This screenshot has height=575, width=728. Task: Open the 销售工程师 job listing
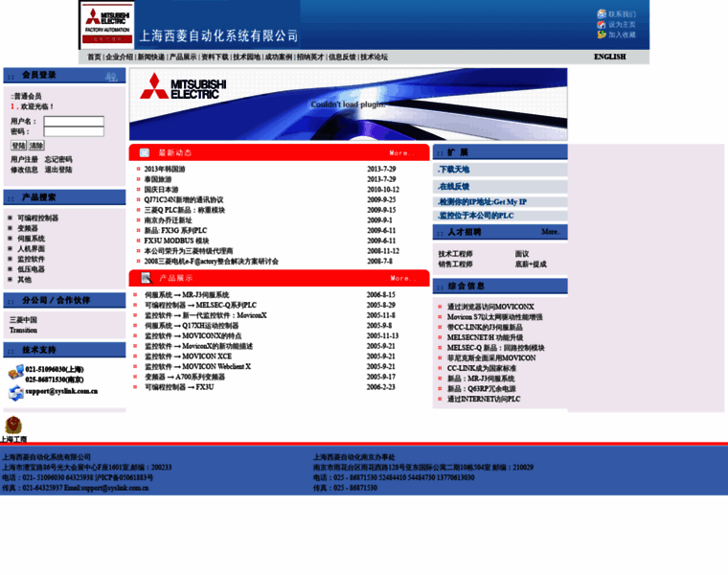(x=455, y=264)
